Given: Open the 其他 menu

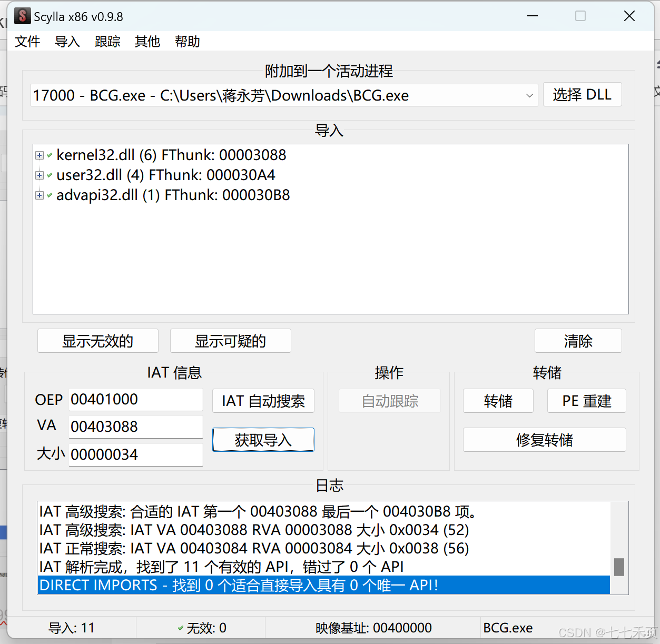Looking at the screenshot, I should click(x=147, y=42).
